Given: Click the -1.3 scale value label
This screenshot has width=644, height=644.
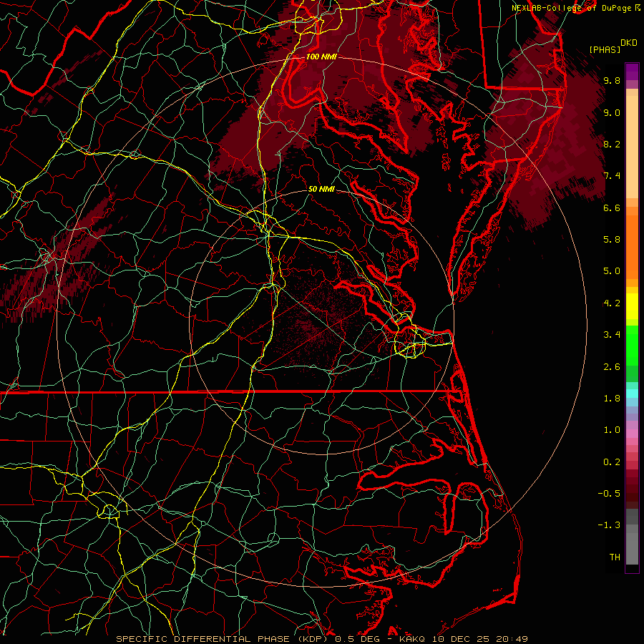Looking at the screenshot, I should (x=609, y=525).
